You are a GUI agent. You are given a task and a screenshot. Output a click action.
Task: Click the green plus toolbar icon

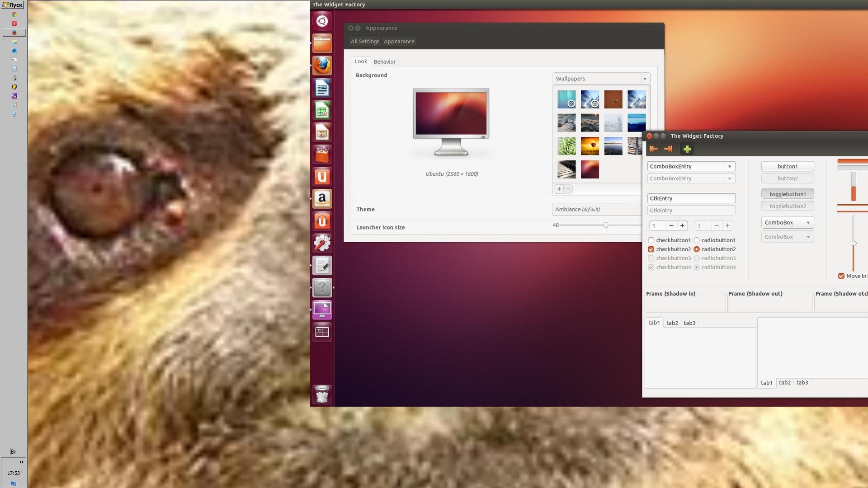point(687,149)
